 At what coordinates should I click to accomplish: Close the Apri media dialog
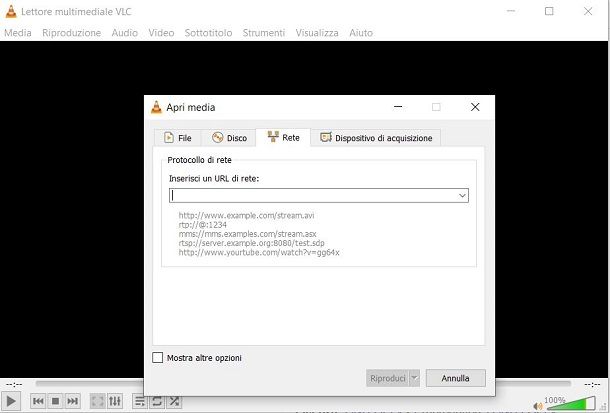pos(475,107)
